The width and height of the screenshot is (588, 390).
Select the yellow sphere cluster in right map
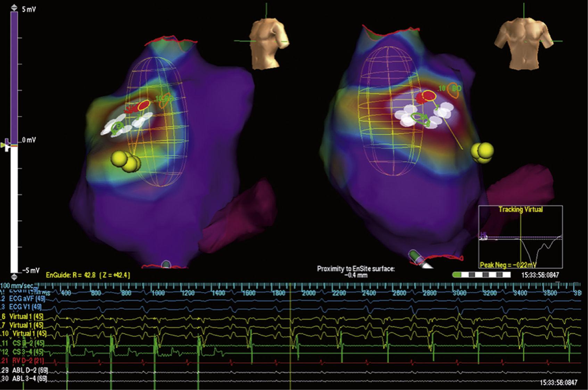[x=482, y=152]
